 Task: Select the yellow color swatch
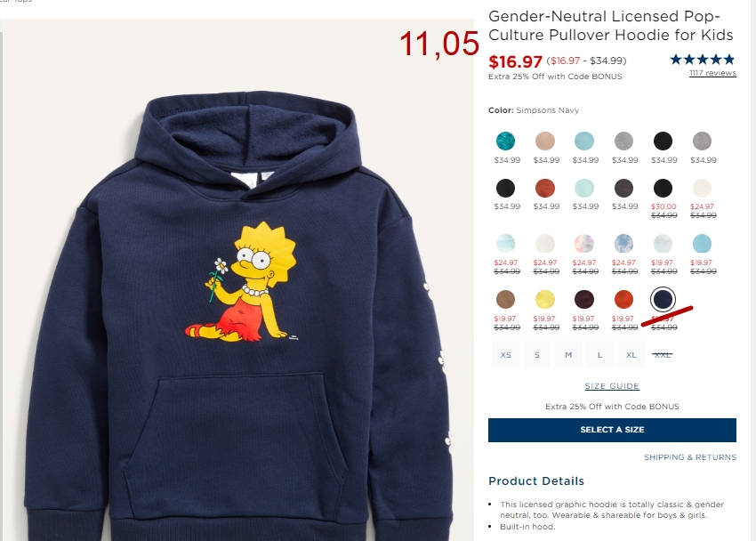tap(545, 299)
